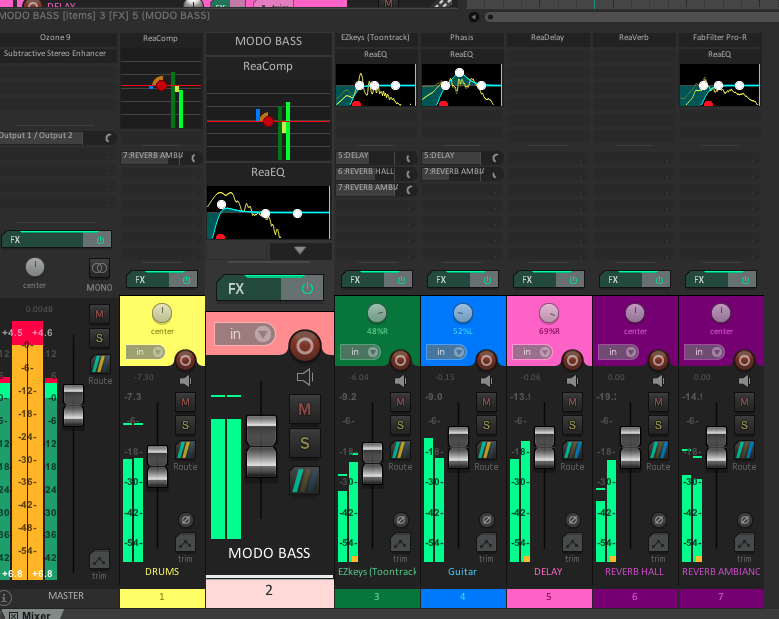Open the 5:DELAY send on EZkeys track
The image size is (779, 619).
point(366,156)
